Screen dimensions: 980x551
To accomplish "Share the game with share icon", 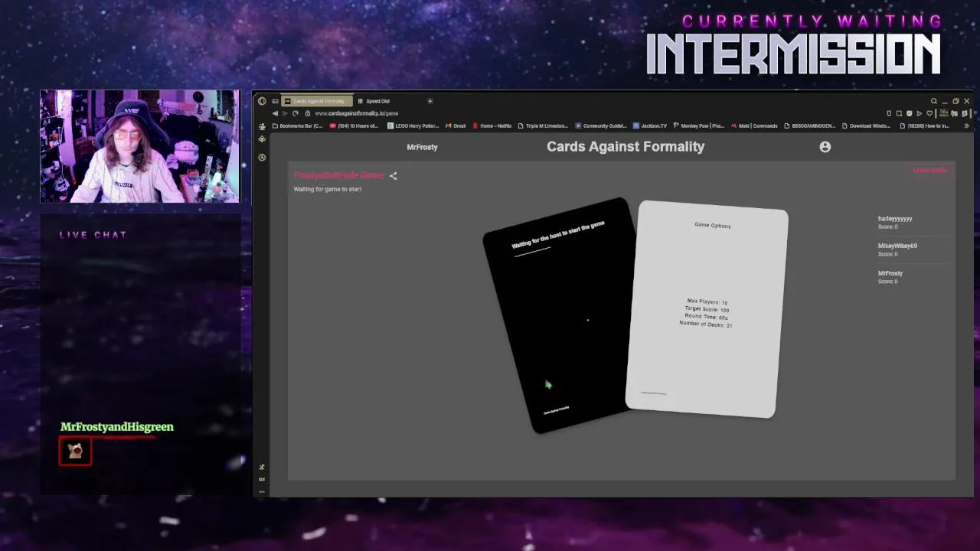I will (393, 176).
